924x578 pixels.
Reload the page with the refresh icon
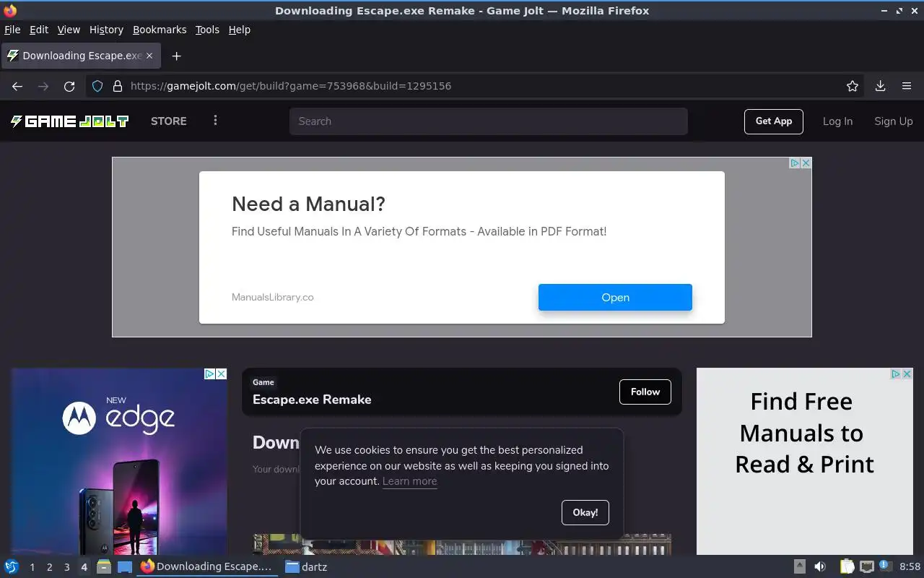(69, 86)
